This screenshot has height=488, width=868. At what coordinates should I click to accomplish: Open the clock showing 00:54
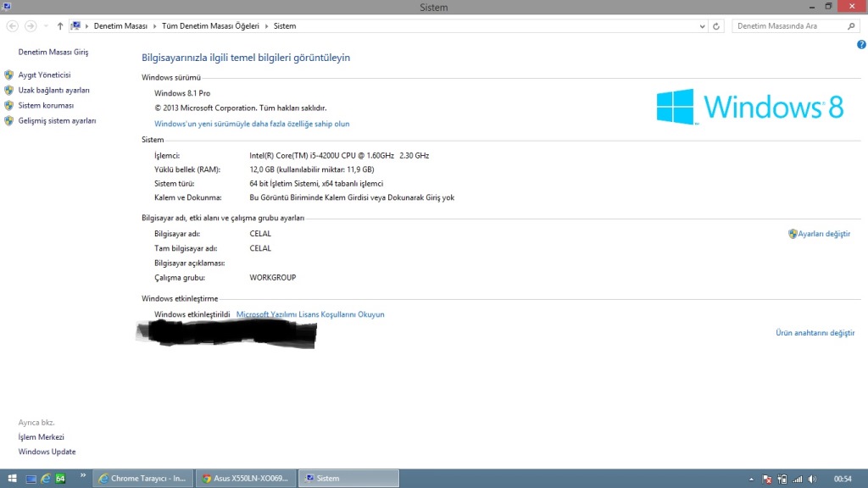[x=843, y=480]
